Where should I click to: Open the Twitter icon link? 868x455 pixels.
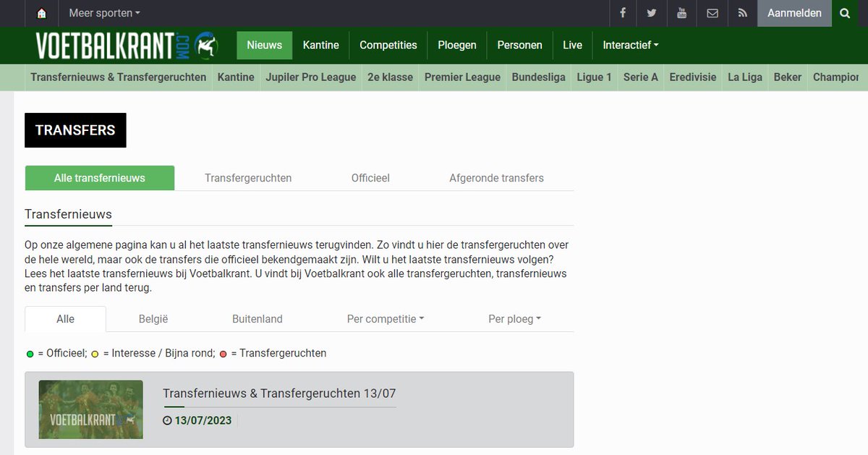pyautogui.click(x=652, y=13)
